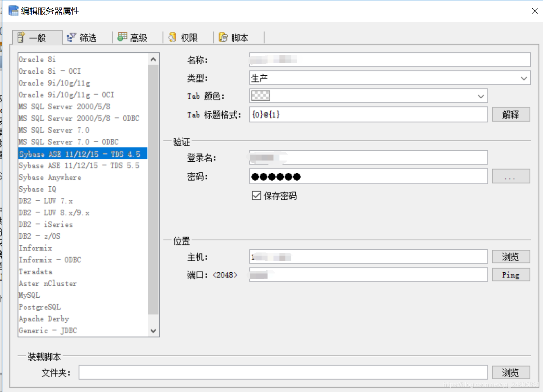Click the 端口 input field
The image size is (543, 392).
(369, 275)
